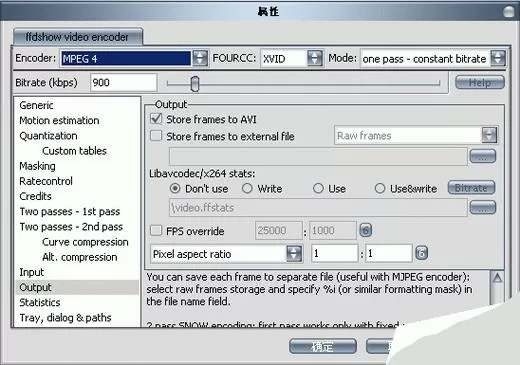Screen dimensions: 520x365
Task: Go to the Quantization page
Action: click(48, 136)
